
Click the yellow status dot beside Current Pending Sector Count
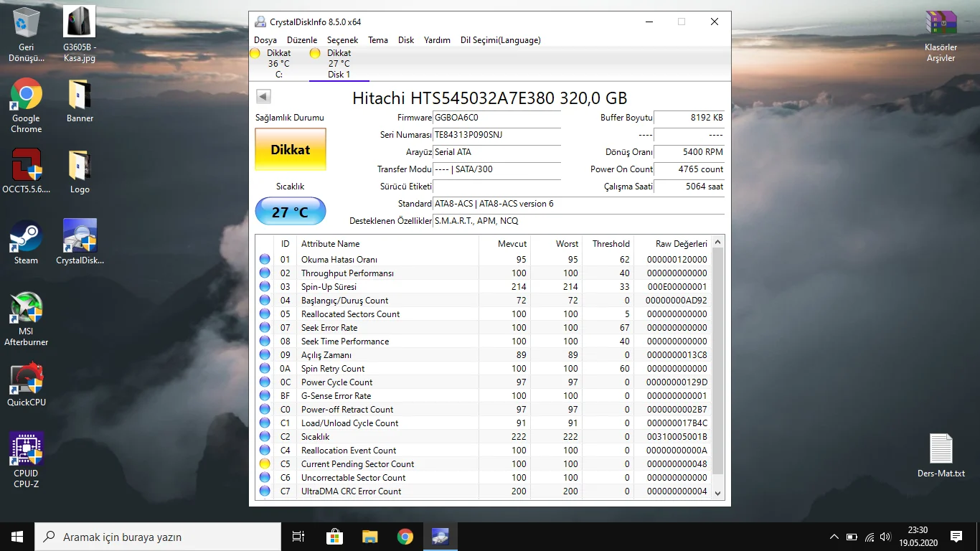tap(265, 463)
